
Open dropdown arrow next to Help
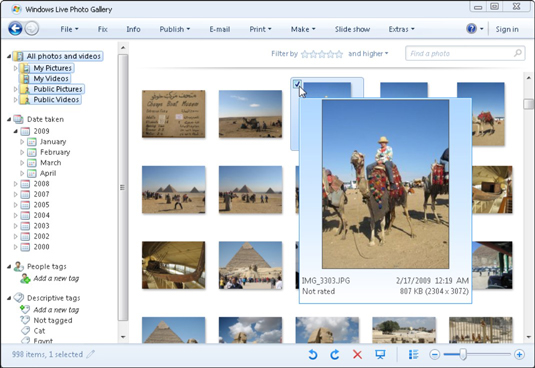[481, 29]
